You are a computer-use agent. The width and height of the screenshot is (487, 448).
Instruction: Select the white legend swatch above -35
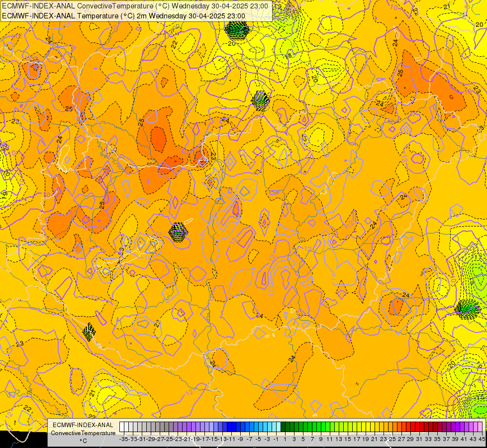point(122,427)
